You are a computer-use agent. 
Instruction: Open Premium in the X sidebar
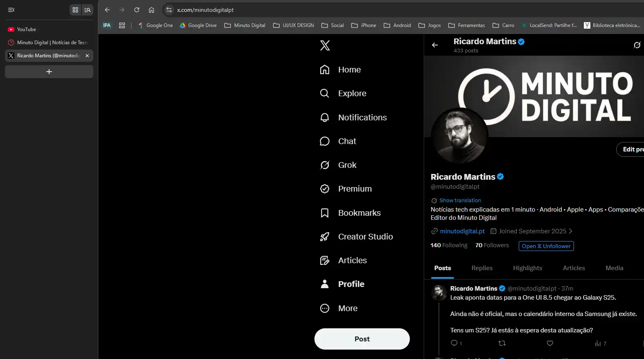click(x=346, y=189)
